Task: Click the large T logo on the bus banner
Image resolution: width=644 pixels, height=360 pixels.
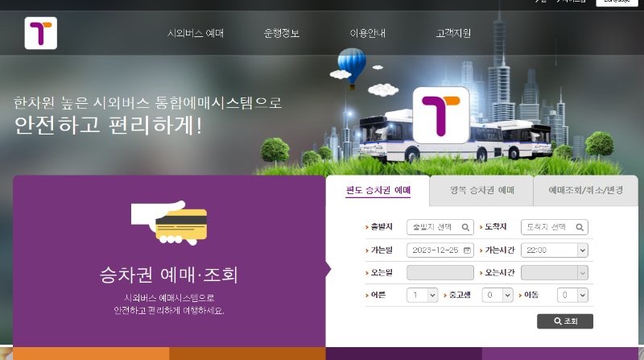Action: (x=440, y=115)
